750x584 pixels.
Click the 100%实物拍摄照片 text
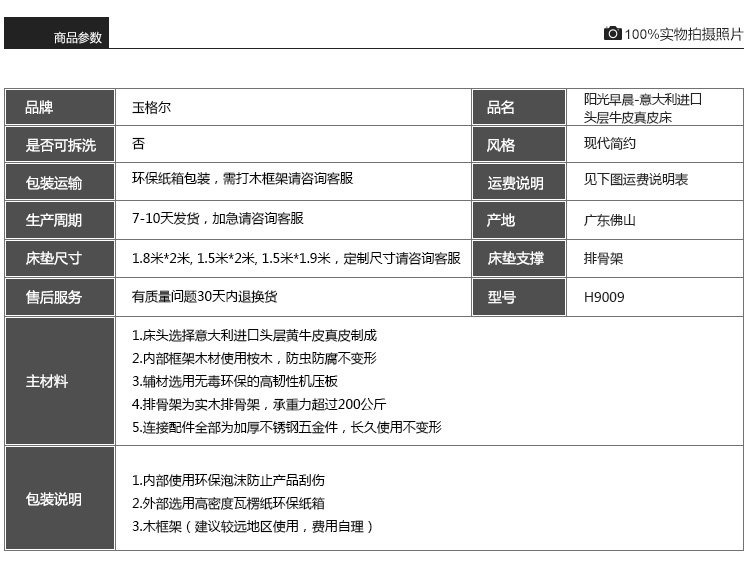pos(684,34)
